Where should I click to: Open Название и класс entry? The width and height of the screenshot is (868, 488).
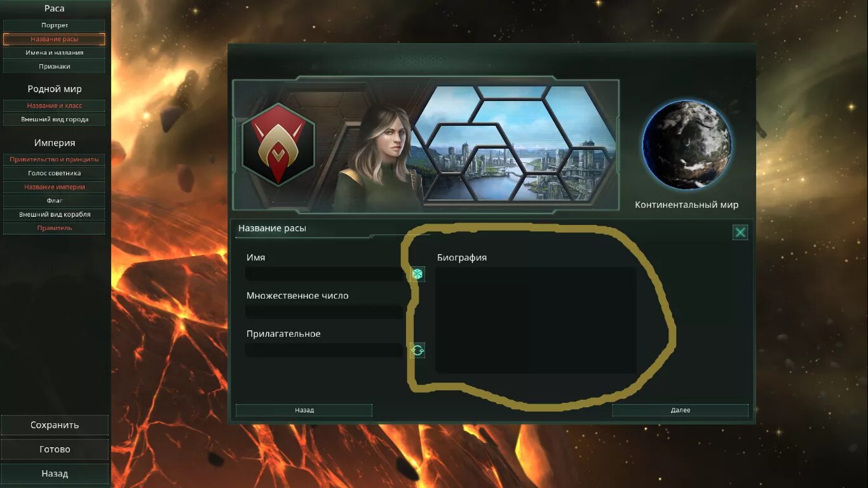[55, 105]
